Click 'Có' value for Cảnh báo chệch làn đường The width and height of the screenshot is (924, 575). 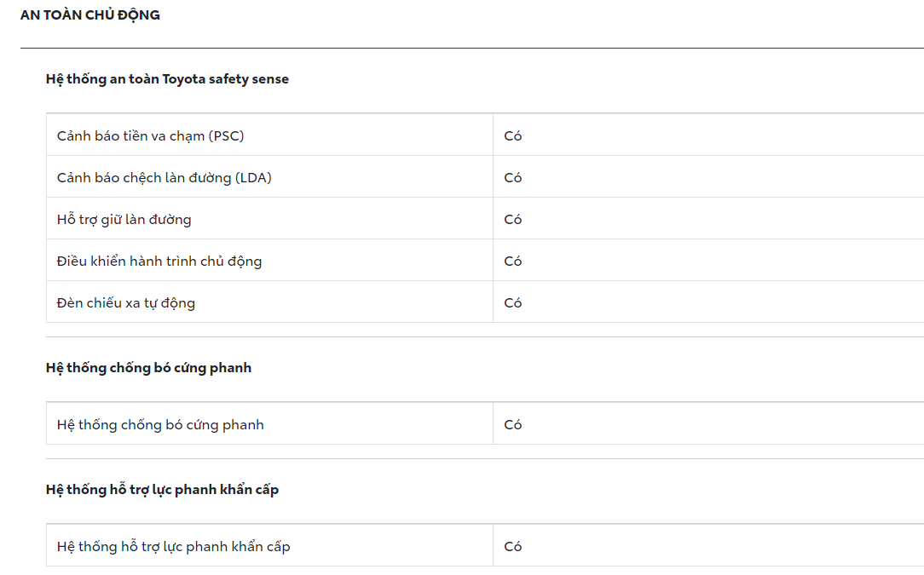tap(512, 177)
